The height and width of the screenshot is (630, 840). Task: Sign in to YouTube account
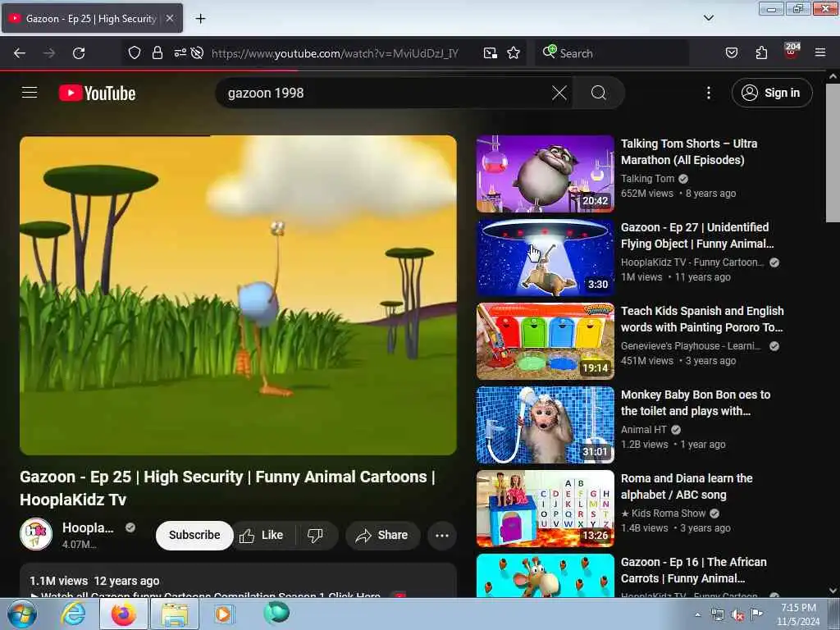(x=771, y=93)
